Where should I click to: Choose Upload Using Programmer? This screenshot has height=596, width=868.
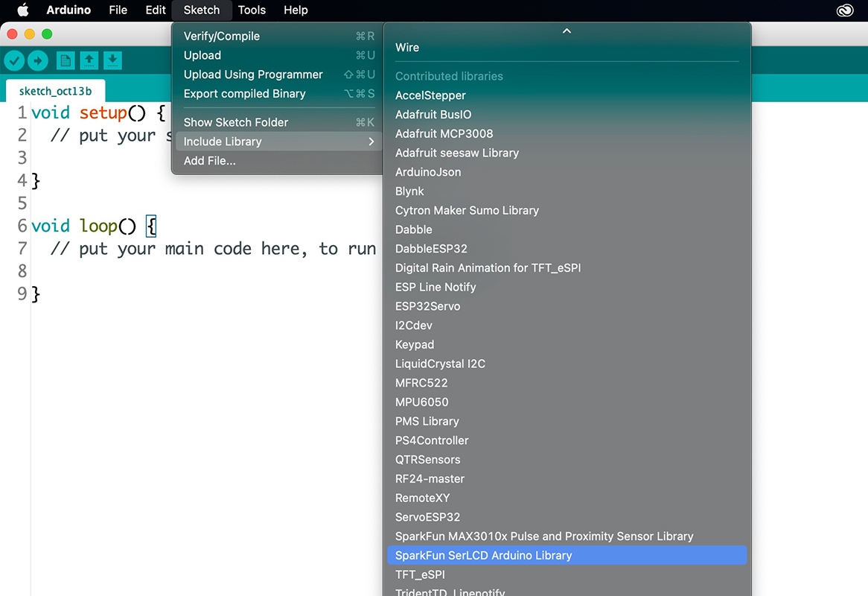[x=278, y=74]
